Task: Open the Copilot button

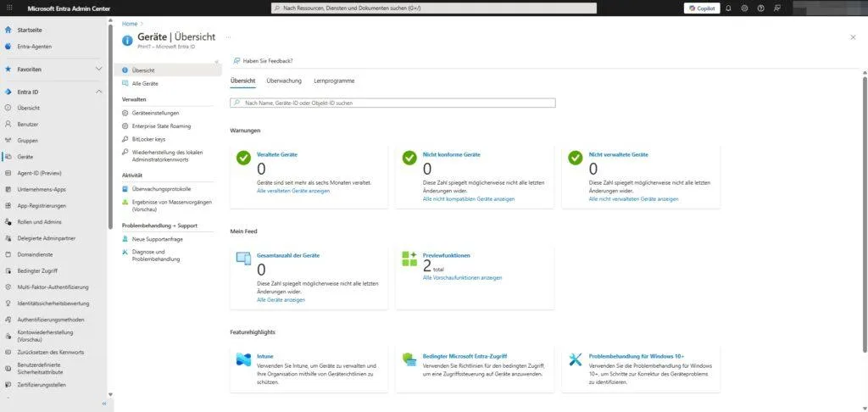Action: coord(701,8)
